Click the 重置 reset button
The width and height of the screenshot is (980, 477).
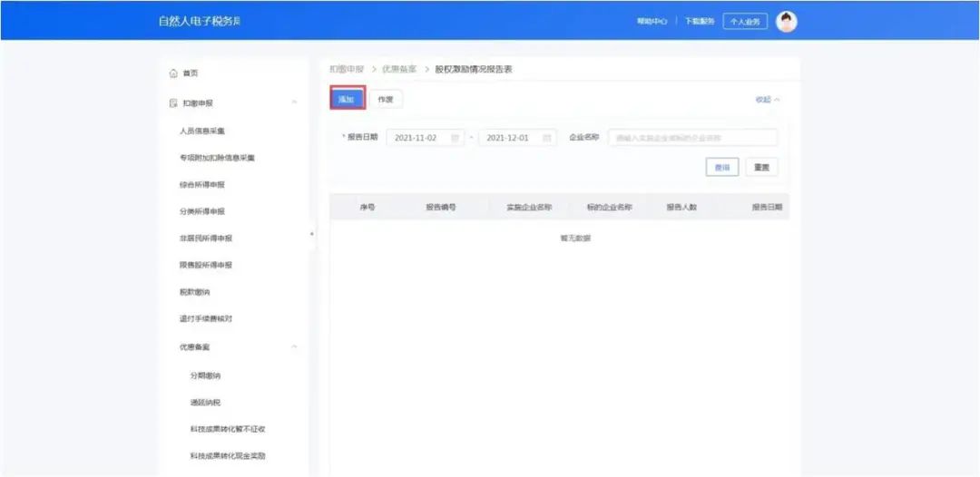761,168
